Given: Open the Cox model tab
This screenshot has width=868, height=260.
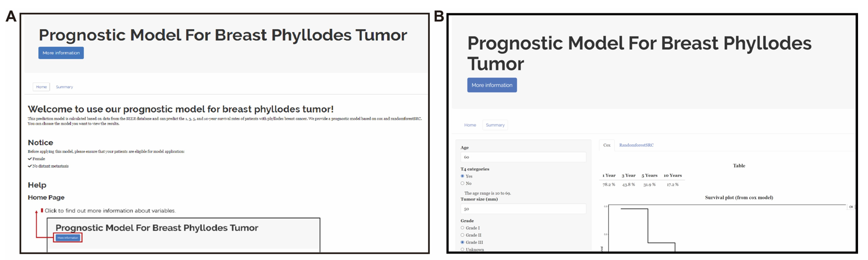Looking at the screenshot, I should (x=606, y=145).
